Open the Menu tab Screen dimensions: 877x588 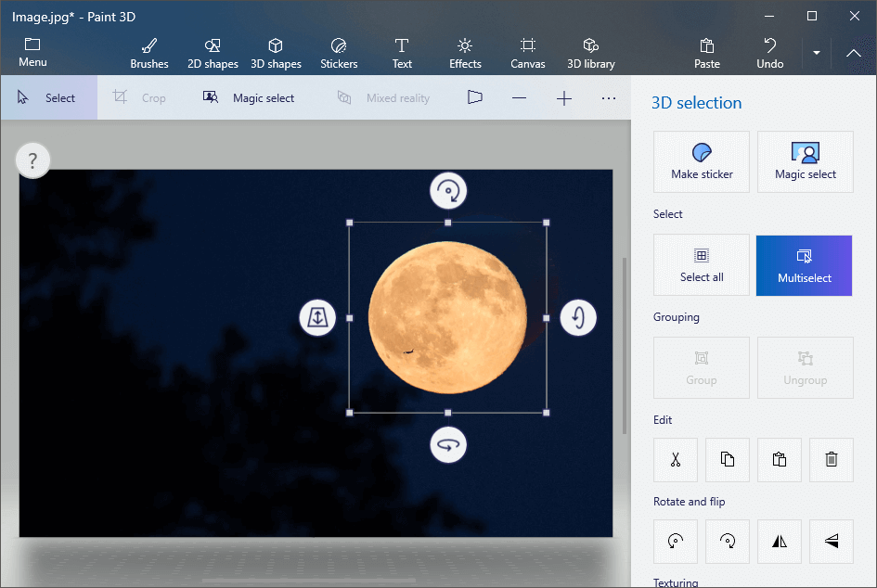pos(32,53)
